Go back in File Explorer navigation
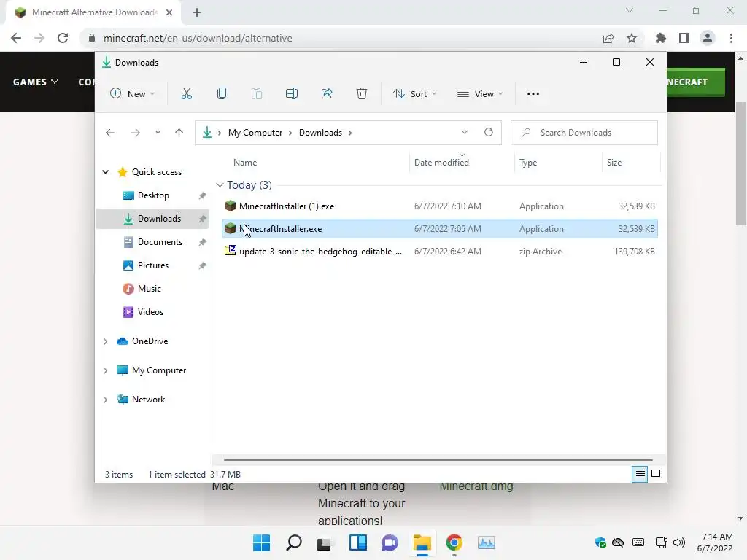Image resolution: width=747 pixels, height=560 pixels. pos(110,133)
